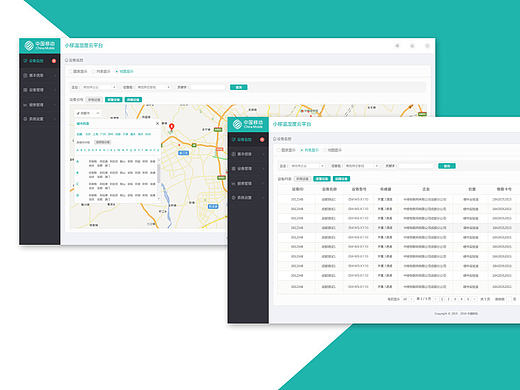520x390 pixels.
Task: Open second filter dropdown in map window
Action: (152, 87)
